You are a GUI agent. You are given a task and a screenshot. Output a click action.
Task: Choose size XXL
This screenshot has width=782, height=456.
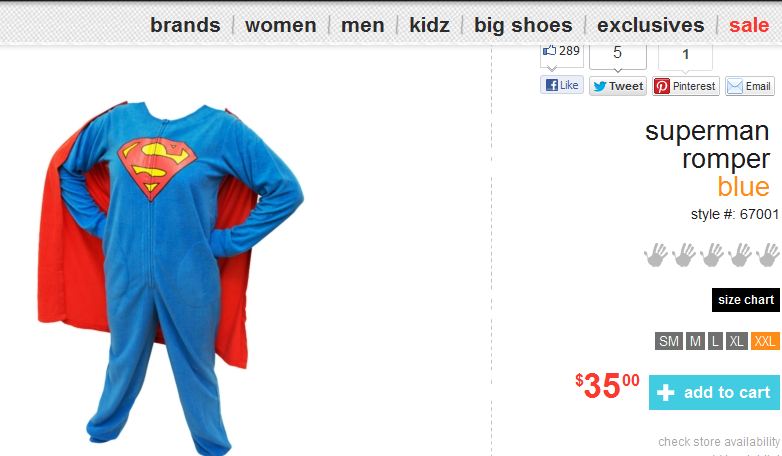pyautogui.click(x=765, y=341)
